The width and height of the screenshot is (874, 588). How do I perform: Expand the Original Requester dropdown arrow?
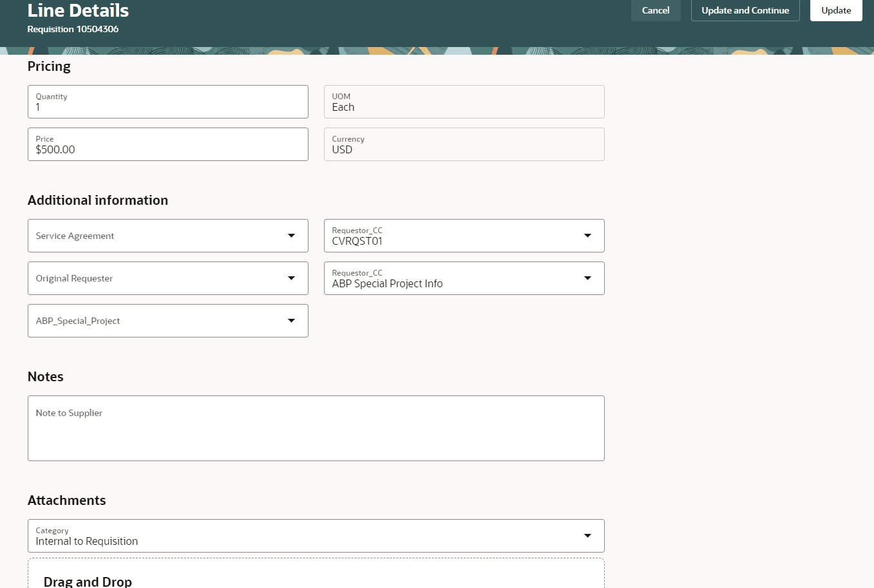coord(291,278)
